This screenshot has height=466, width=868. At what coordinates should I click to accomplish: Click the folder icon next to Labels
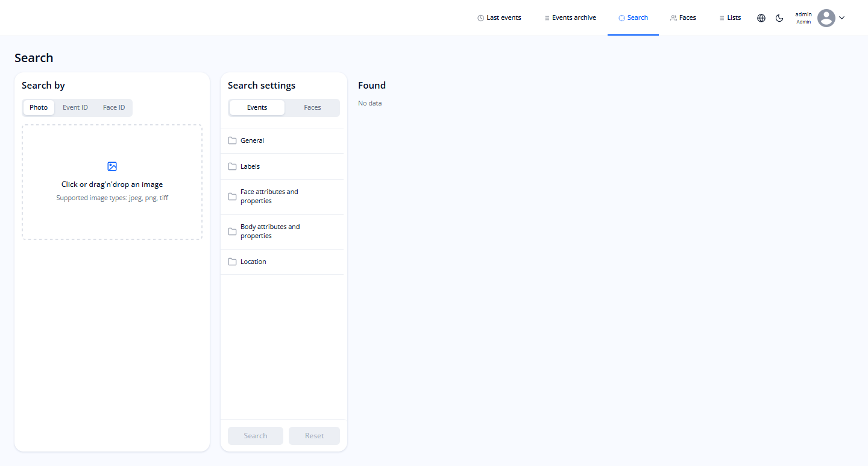click(232, 166)
